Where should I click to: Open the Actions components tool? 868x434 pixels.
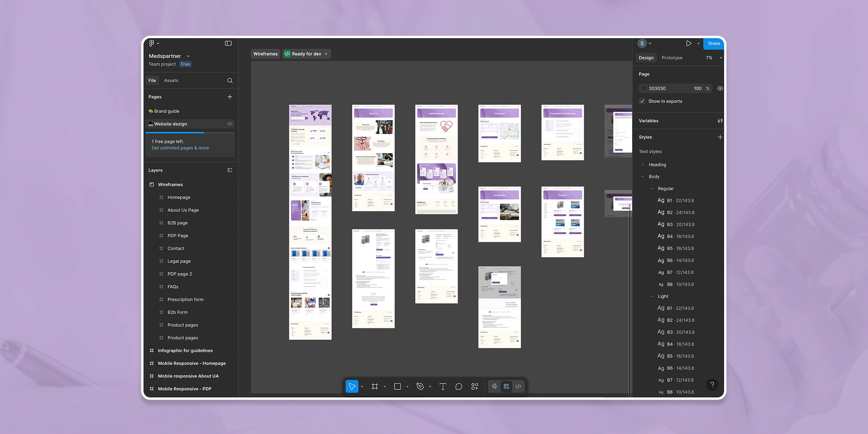(x=474, y=386)
